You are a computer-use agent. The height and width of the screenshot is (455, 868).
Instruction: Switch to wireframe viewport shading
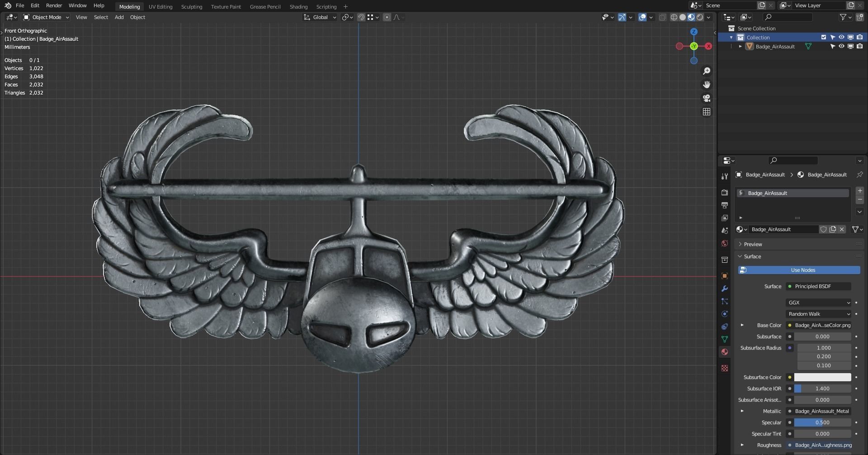[x=674, y=17]
